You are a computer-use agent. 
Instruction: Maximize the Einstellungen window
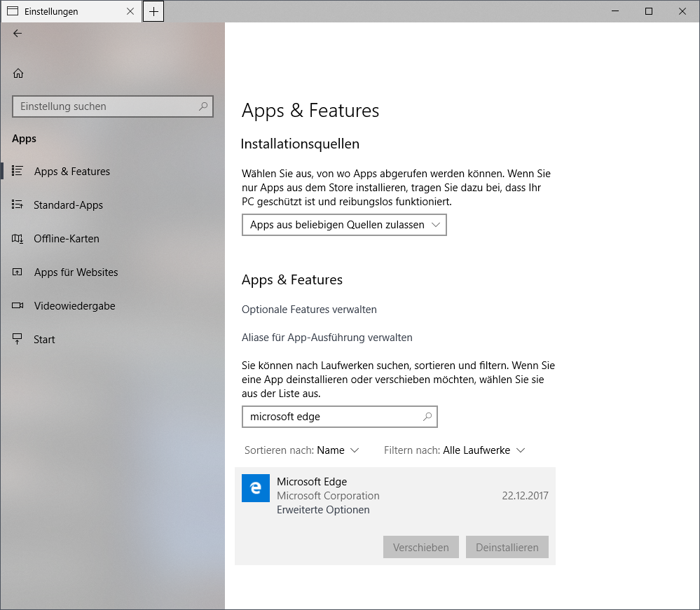pos(649,11)
